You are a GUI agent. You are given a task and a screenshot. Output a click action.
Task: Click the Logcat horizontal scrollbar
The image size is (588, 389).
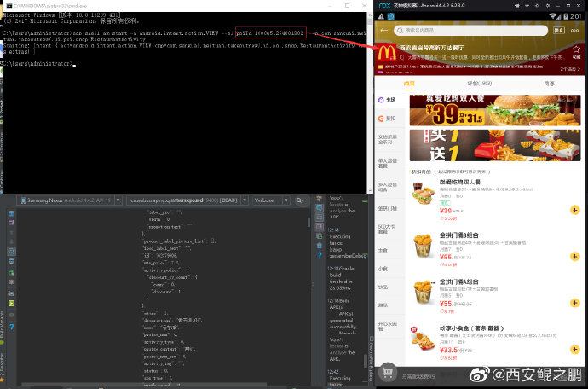144,384
